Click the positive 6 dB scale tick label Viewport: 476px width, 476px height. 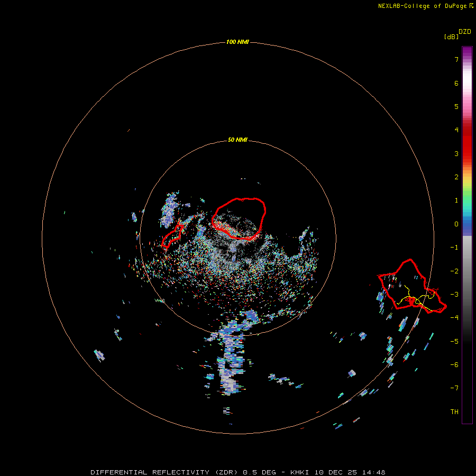tap(456, 83)
